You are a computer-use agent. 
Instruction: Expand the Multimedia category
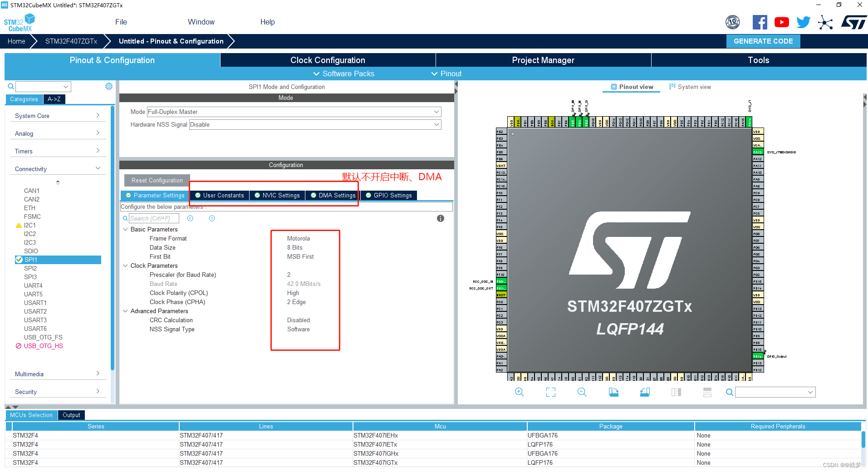point(57,374)
